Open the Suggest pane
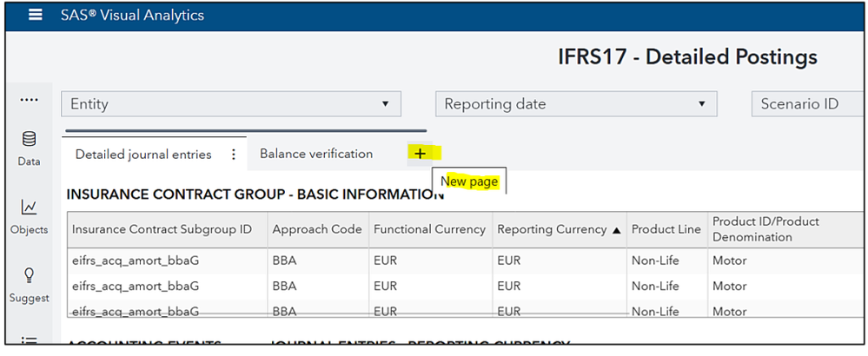 click(x=29, y=285)
